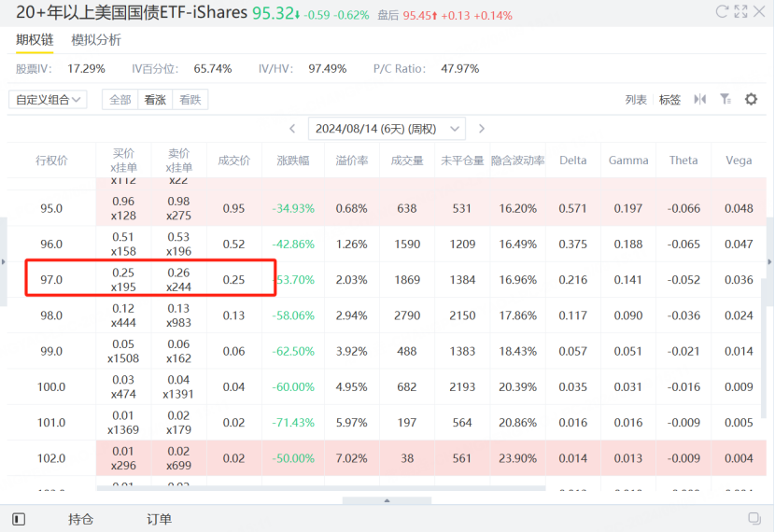
Task: Click bid price 0.25 x195
Action: (x=123, y=280)
